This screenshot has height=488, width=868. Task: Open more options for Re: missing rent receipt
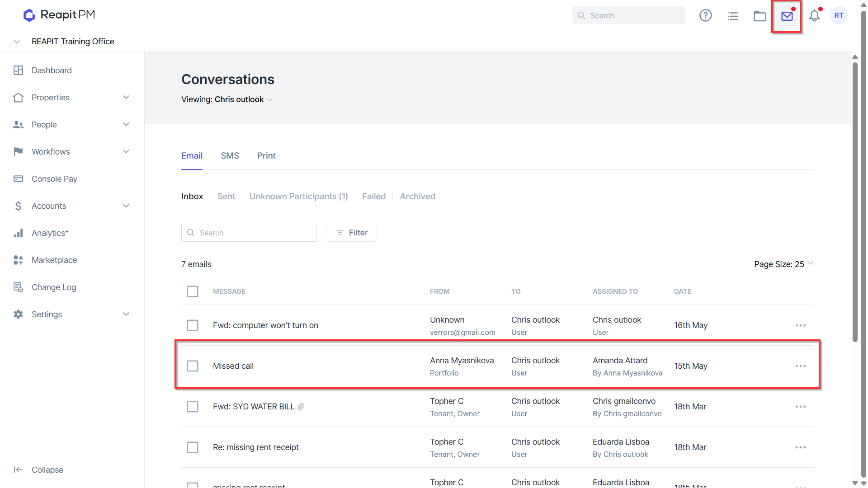(801, 447)
